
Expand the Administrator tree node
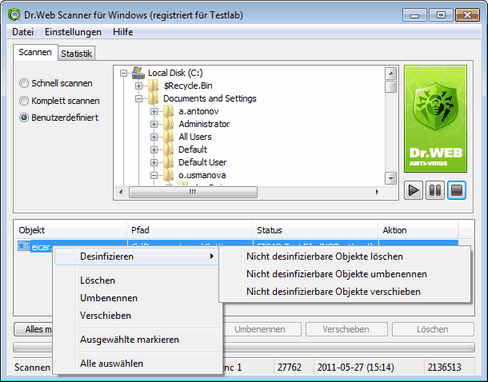(x=154, y=124)
